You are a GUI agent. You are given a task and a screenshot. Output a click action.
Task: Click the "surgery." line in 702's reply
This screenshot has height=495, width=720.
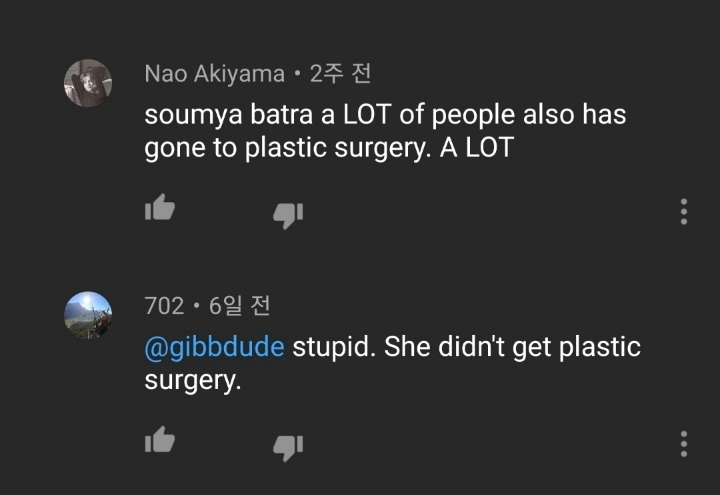(x=194, y=381)
